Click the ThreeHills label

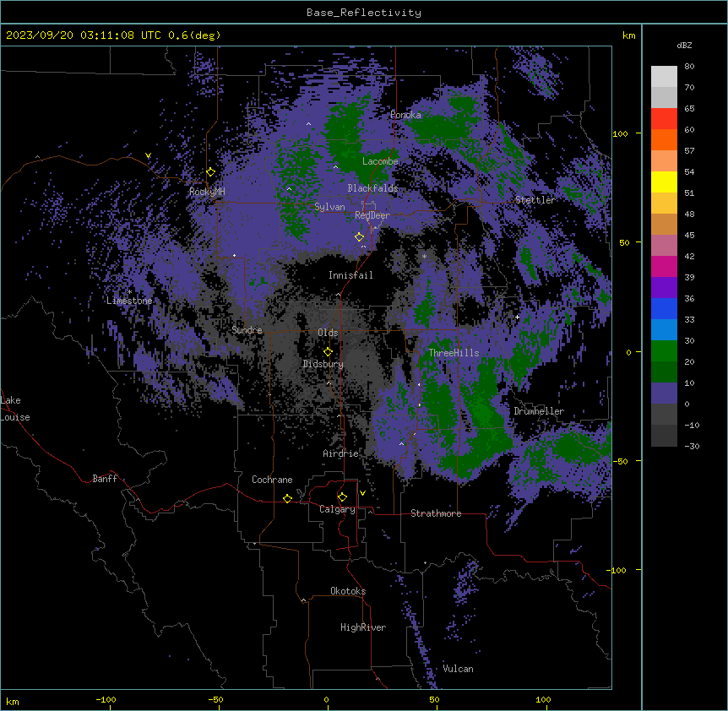pos(454,353)
